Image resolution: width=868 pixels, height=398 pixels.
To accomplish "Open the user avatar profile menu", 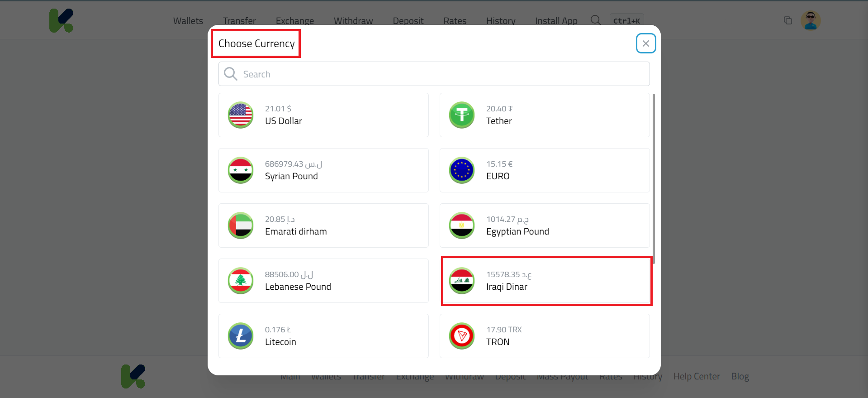I will 811,20.
